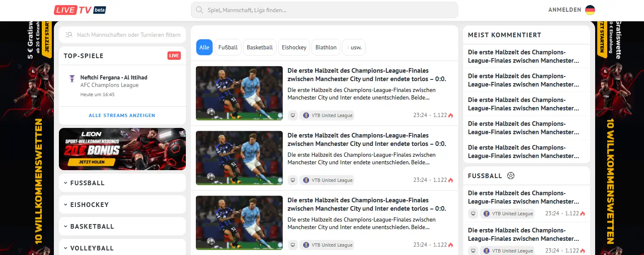Expand the EISHOCKEY section in the sidebar
644x255 pixels.
pyautogui.click(x=122, y=204)
